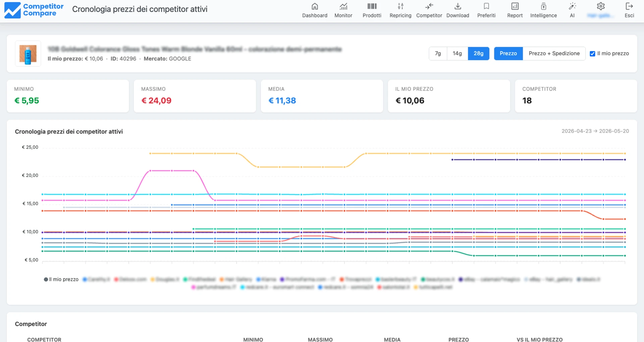Click the IL MIO PREZZO € 10,06 card

449,96
